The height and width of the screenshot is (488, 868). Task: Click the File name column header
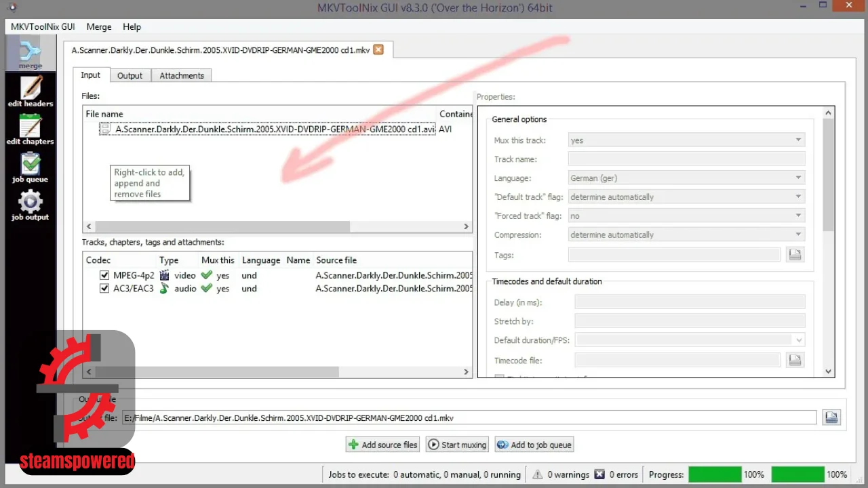click(x=104, y=114)
